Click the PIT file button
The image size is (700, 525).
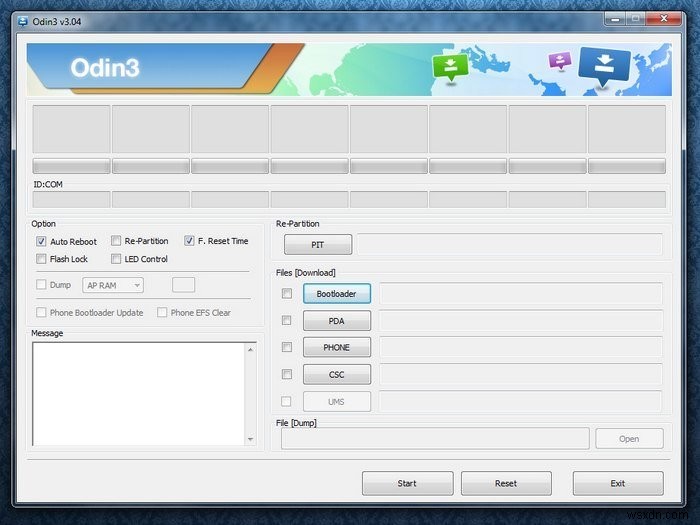tap(318, 245)
